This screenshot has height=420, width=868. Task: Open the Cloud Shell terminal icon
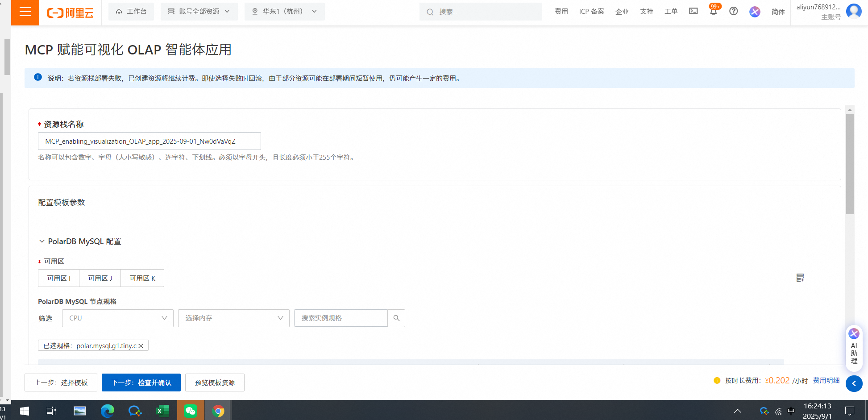point(693,11)
